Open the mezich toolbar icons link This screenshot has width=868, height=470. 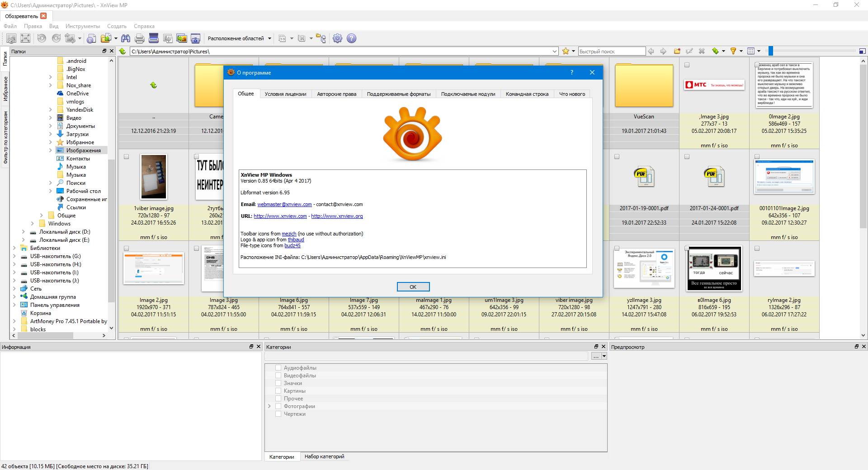pyautogui.click(x=289, y=234)
